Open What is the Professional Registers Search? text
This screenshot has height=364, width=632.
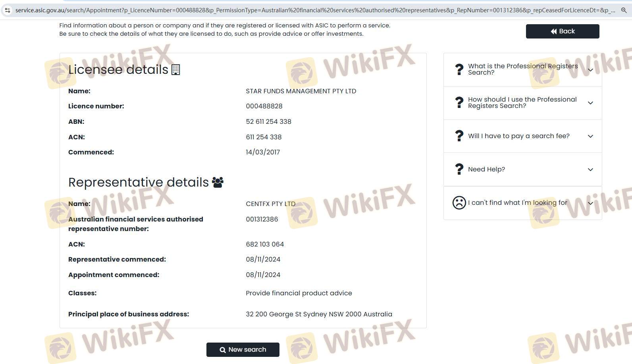click(x=523, y=69)
